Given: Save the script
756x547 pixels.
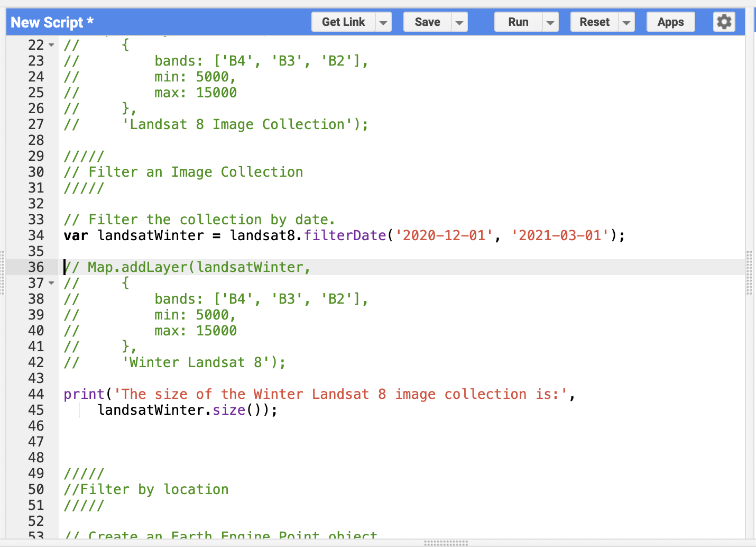Looking at the screenshot, I should point(427,22).
